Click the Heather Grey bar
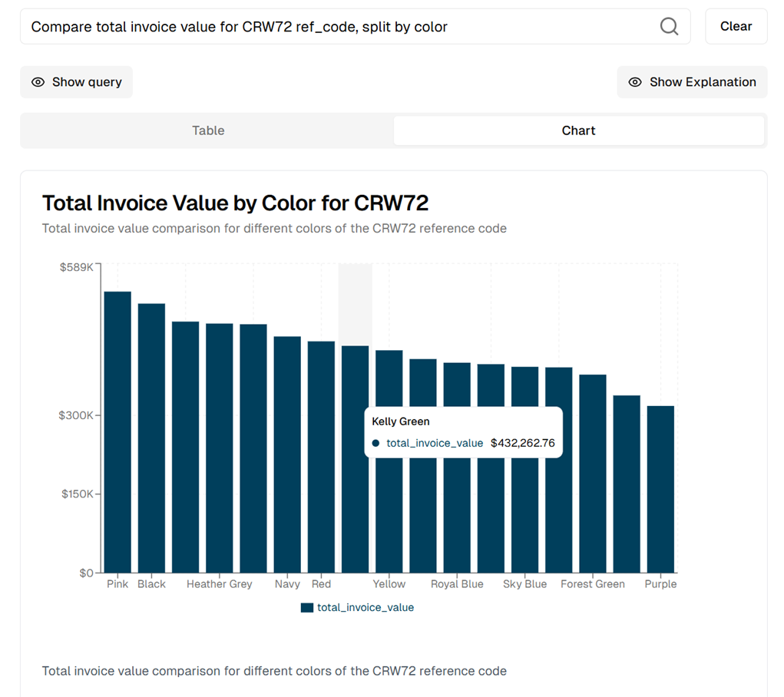The image size is (784, 697). pyautogui.click(x=220, y=448)
